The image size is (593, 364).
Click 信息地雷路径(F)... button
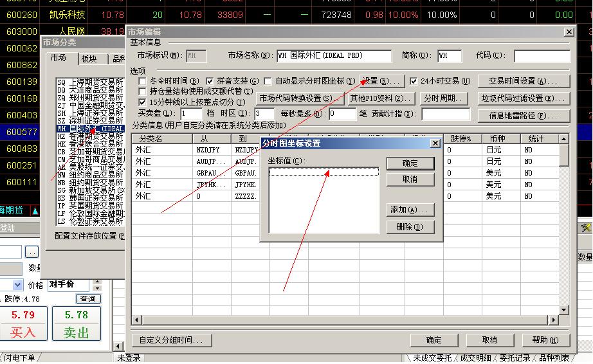click(x=524, y=116)
